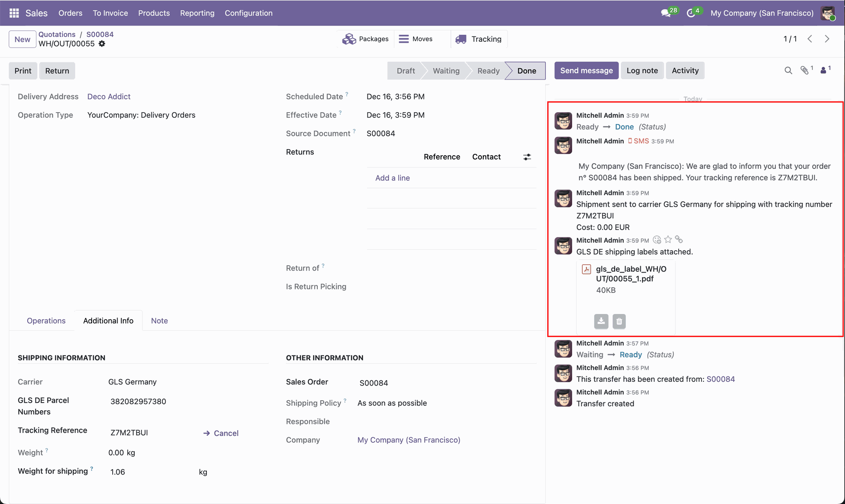
Task: Open the attachments paperclip icon
Action: pos(805,70)
